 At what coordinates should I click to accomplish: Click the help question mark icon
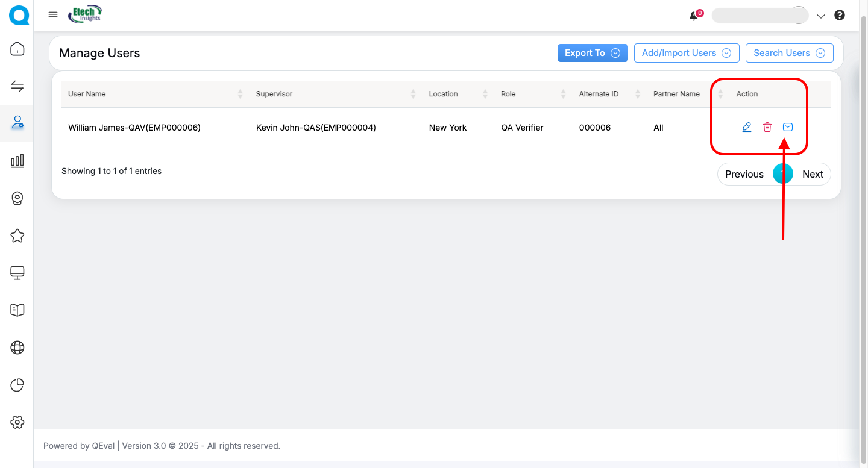839,16
